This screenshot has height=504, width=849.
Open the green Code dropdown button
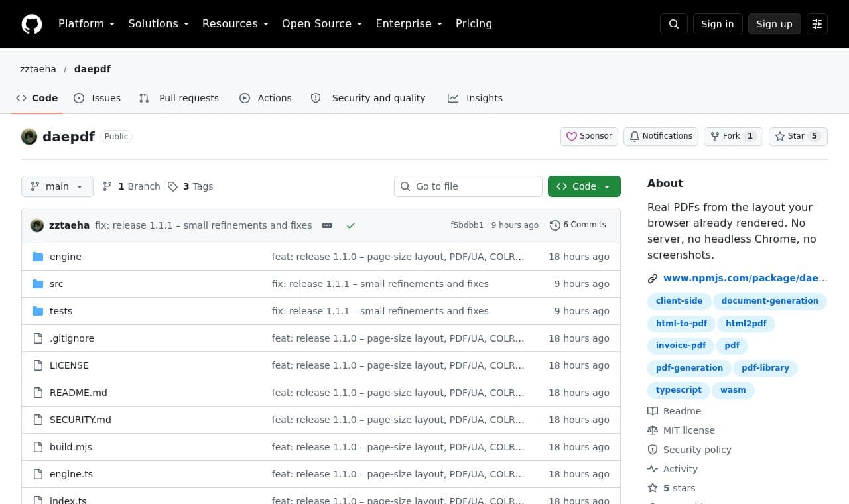click(x=584, y=186)
